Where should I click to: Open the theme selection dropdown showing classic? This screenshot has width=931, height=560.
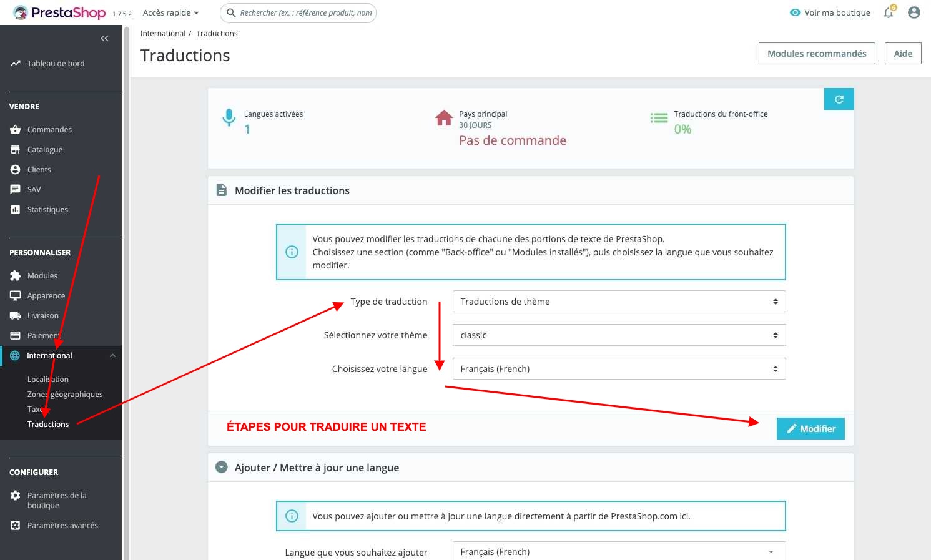[x=618, y=335]
